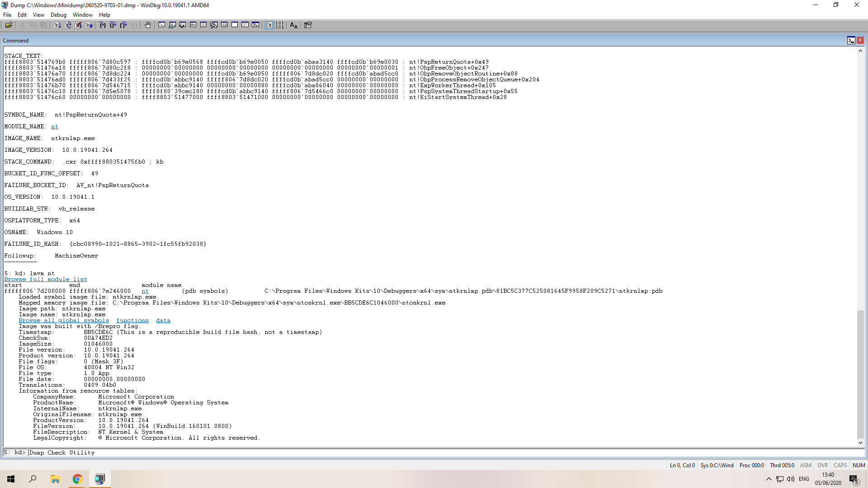Open the Command Browser toolbar icon
Viewport: 868px width, 488px height.
pyautogui.click(x=255, y=25)
